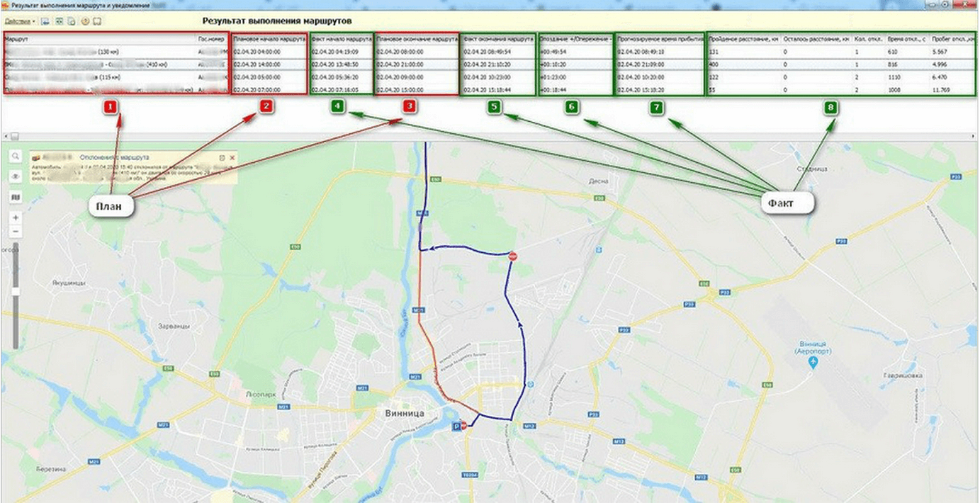Click the Время откл., с column header
The width and height of the screenshot is (980, 503).
pyautogui.click(x=907, y=39)
